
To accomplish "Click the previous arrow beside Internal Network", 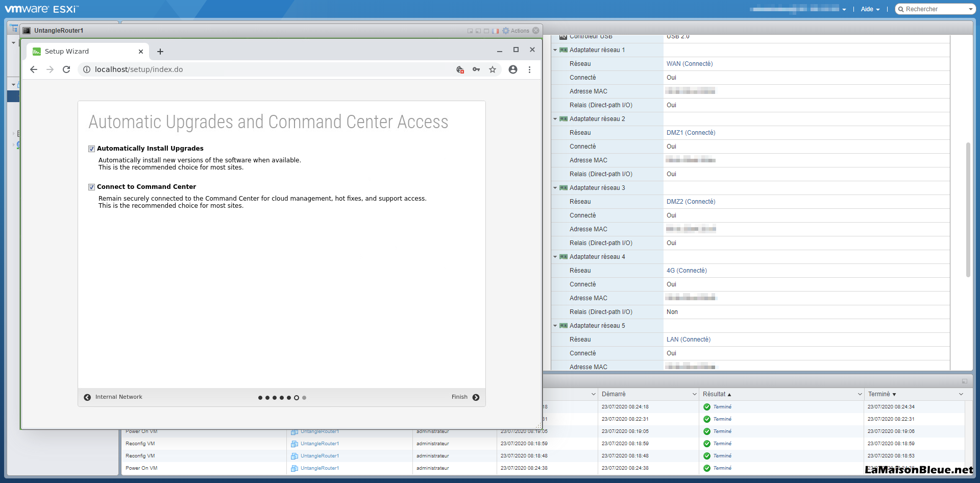I will (x=87, y=397).
